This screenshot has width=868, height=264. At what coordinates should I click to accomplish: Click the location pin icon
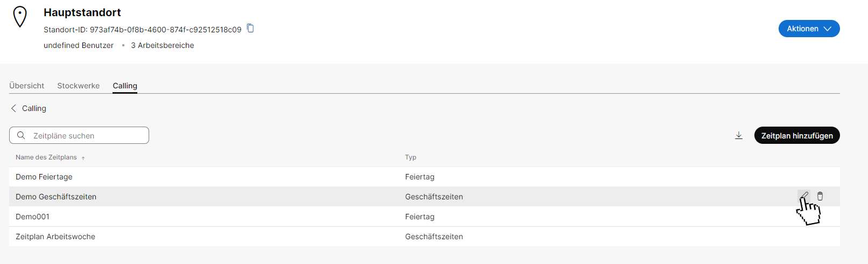click(20, 17)
